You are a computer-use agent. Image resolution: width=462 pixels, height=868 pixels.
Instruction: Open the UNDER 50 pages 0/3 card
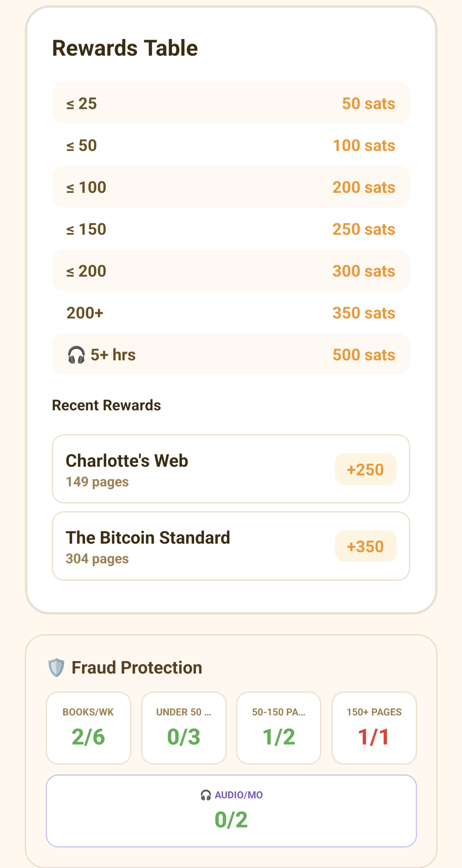[184, 728]
